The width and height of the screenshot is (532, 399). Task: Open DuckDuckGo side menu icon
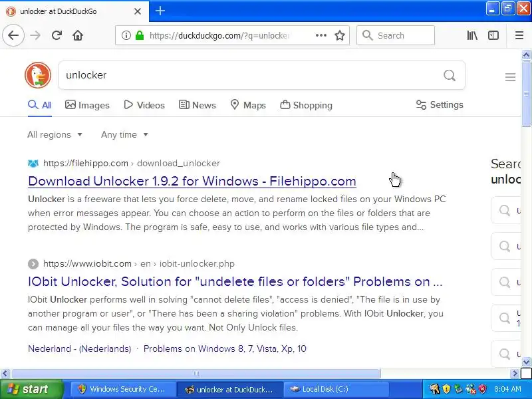tap(510, 77)
